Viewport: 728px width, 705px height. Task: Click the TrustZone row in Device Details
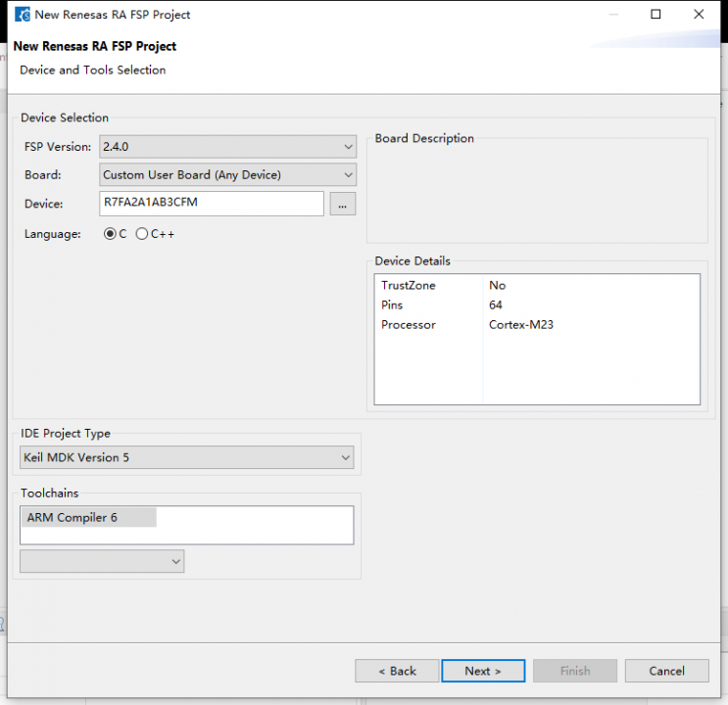click(537, 286)
